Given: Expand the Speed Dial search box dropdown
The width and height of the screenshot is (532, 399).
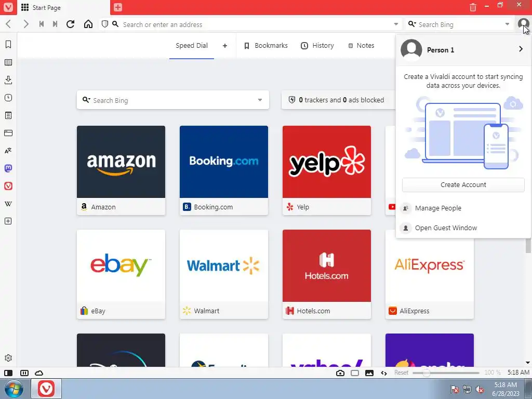Looking at the screenshot, I should click(260, 100).
